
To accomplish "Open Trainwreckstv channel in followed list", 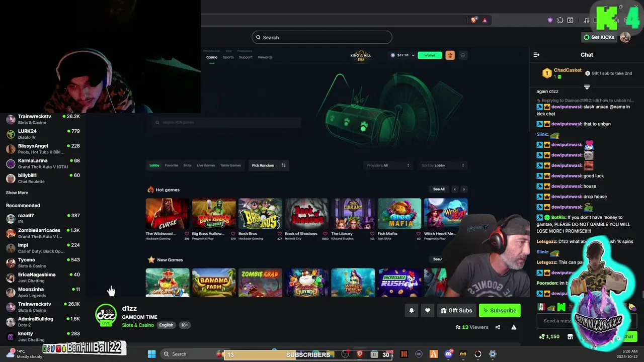I will click(43, 119).
